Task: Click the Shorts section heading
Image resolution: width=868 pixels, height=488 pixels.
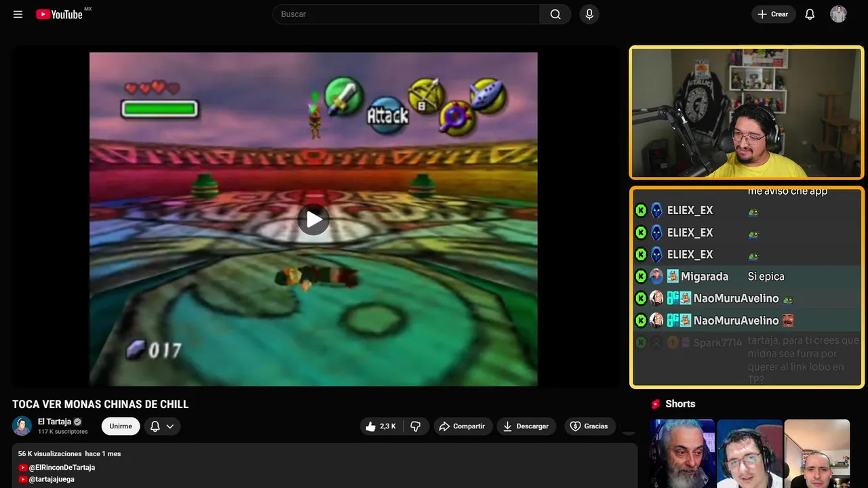Action: 680,404
